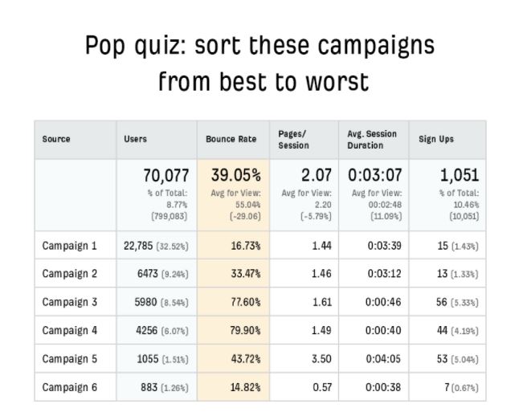Click the Pages/Session column header
Viewport: 519px width, 420px height.
pos(293,139)
